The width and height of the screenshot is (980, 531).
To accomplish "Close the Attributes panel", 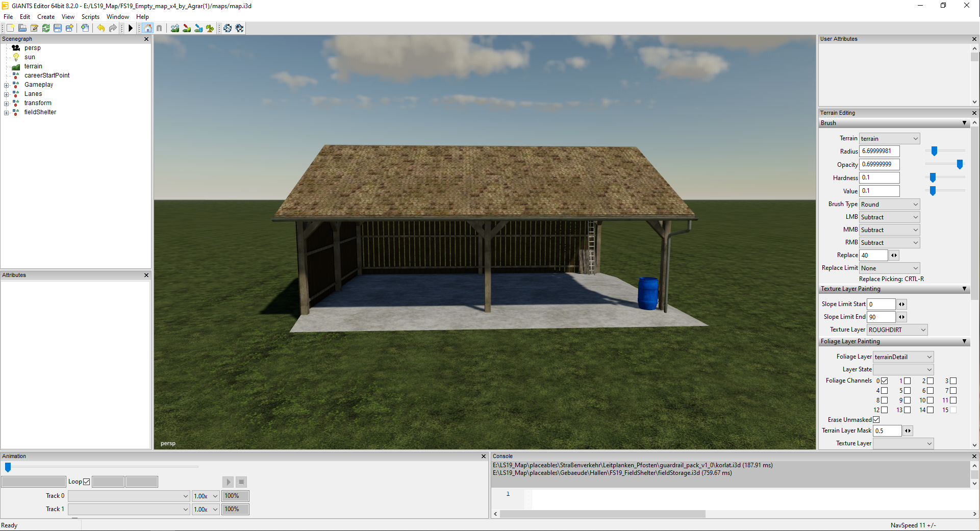I will pyautogui.click(x=146, y=275).
